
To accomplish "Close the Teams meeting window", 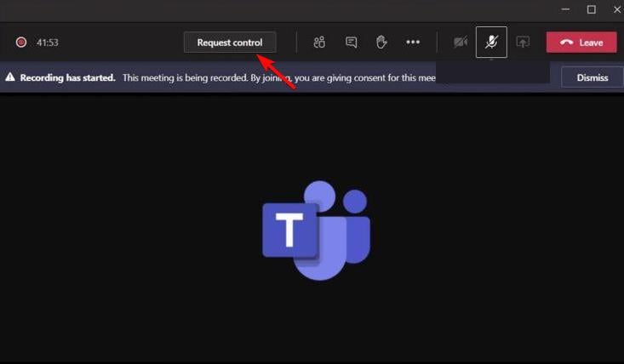I will (617, 9).
